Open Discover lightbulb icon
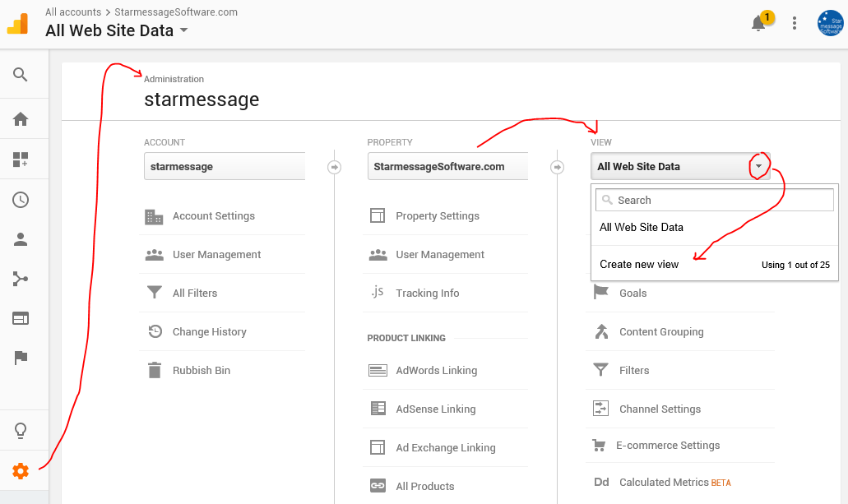 point(21,431)
